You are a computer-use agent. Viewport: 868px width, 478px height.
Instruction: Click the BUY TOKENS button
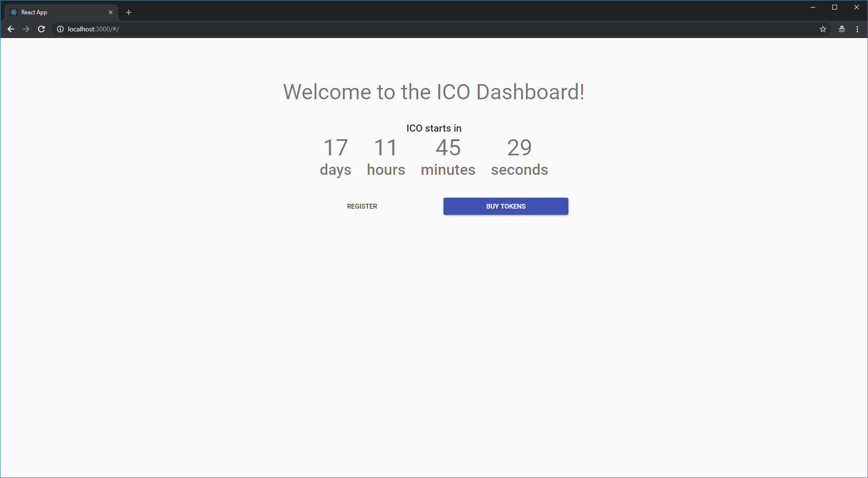506,206
